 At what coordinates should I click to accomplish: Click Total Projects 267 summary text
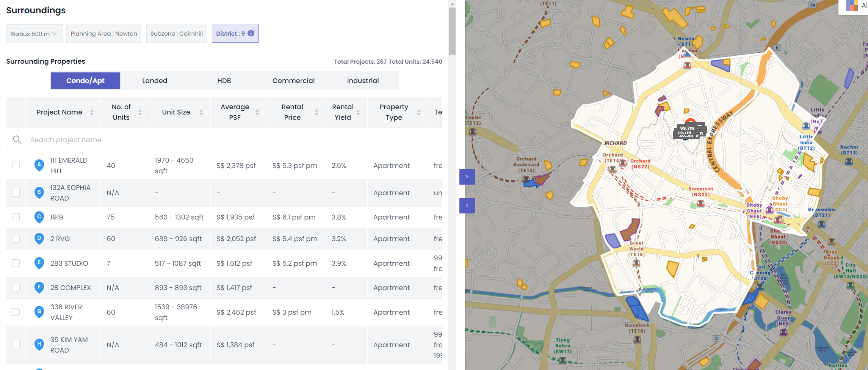coord(360,61)
